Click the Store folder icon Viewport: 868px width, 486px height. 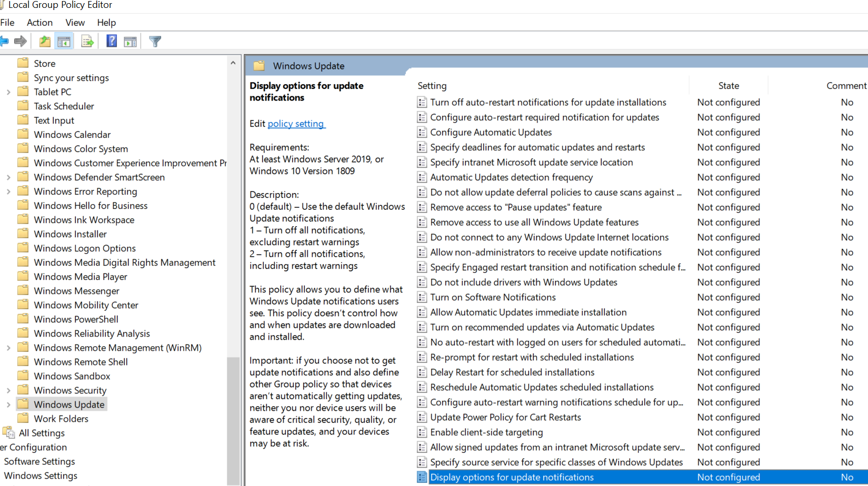tap(23, 63)
